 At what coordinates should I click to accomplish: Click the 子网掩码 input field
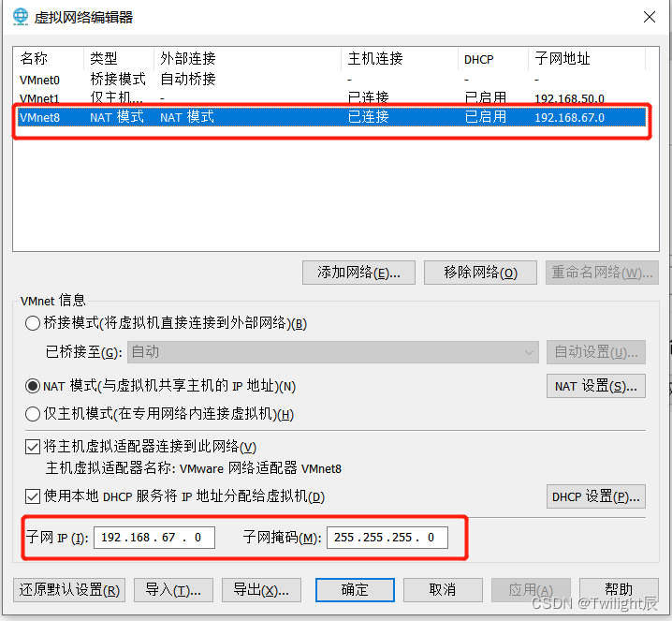(387, 538)
